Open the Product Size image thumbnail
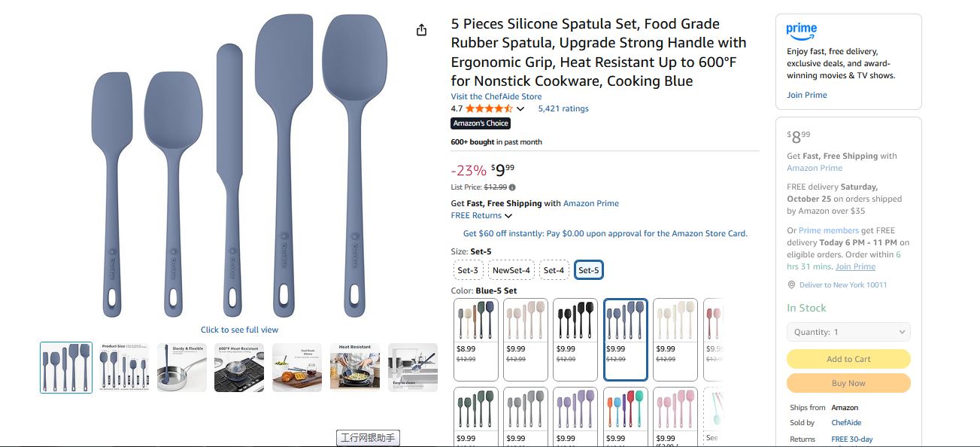Viewport: 980px width, 447px height. click(x=123, y=367)
